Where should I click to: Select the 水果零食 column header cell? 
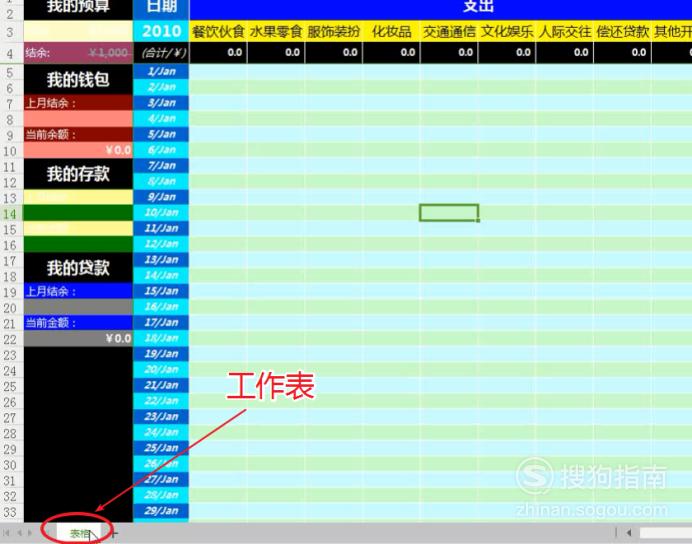point(276,31)
